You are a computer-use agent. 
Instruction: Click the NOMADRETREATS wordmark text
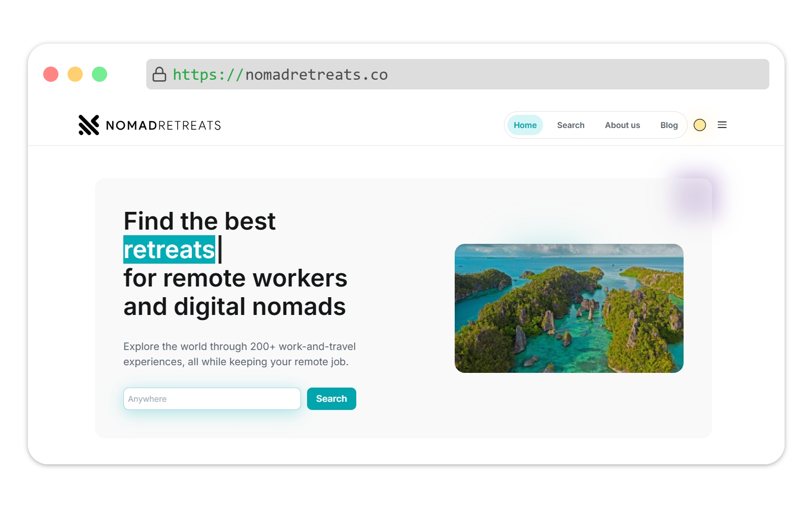click(x=163, y=125)
